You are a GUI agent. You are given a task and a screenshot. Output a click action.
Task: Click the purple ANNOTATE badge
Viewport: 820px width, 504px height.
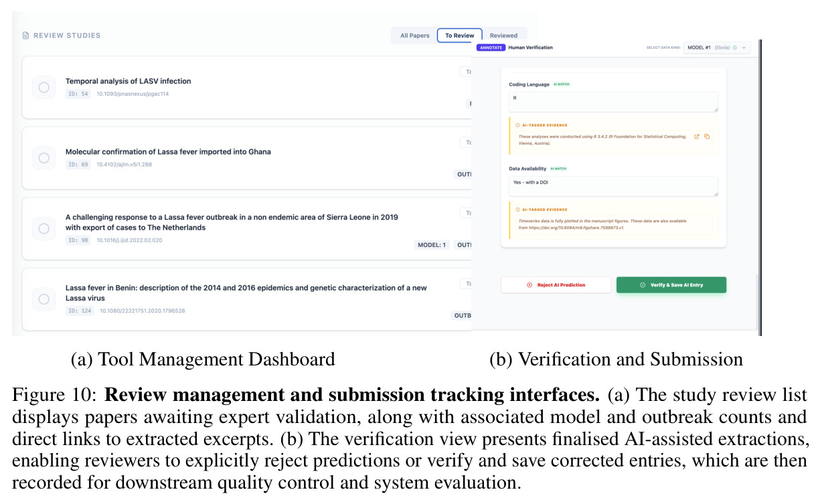pyautogui.click(x=491, y=48)
